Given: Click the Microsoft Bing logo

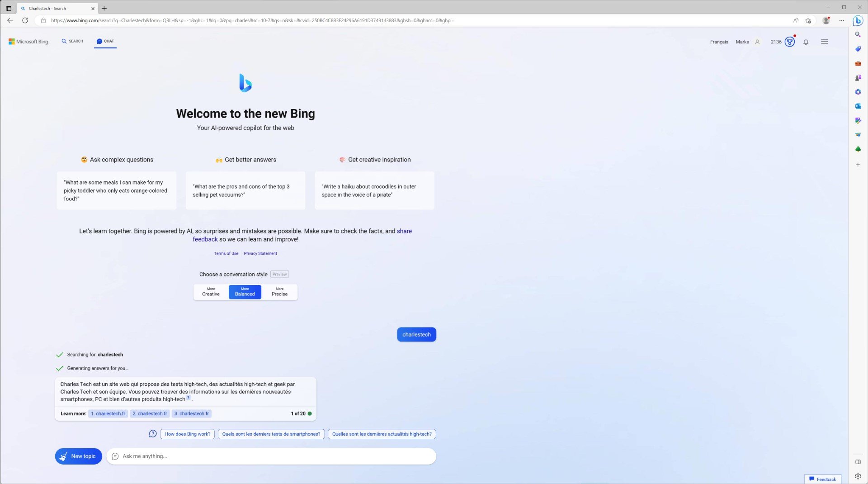Looking at the screenshot, I should pyautogui.click(x=28, y=42).
